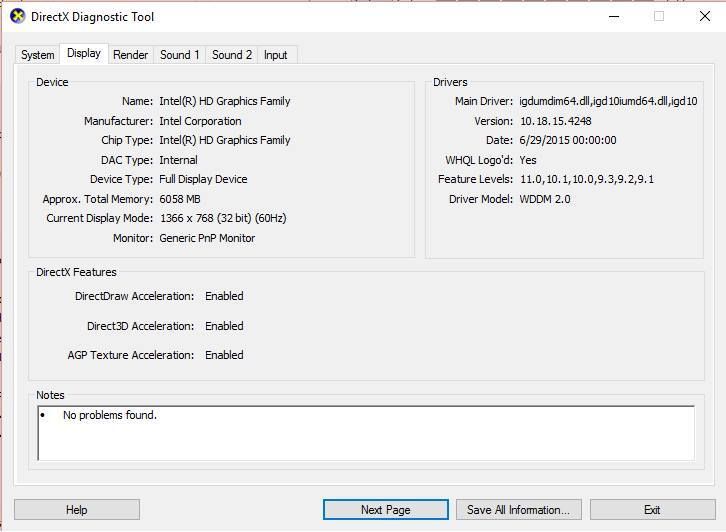Viewport: 726px width, 532px height.
Task: Click the display mode '1366 x 768 (32 bit) (60Hz)'
Action: point(223,218)
